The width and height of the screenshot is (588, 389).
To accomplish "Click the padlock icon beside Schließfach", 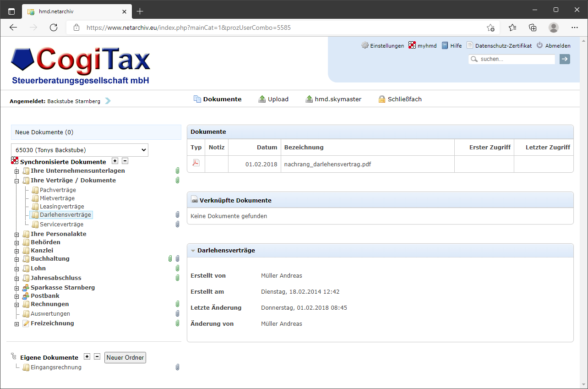I will click(x=381, y=99).
